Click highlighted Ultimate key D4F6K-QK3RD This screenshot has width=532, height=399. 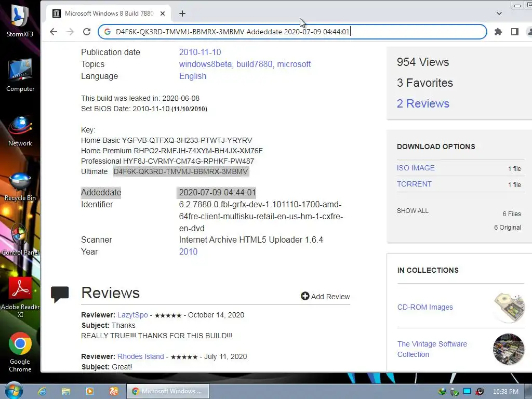[x=181, y=171]
